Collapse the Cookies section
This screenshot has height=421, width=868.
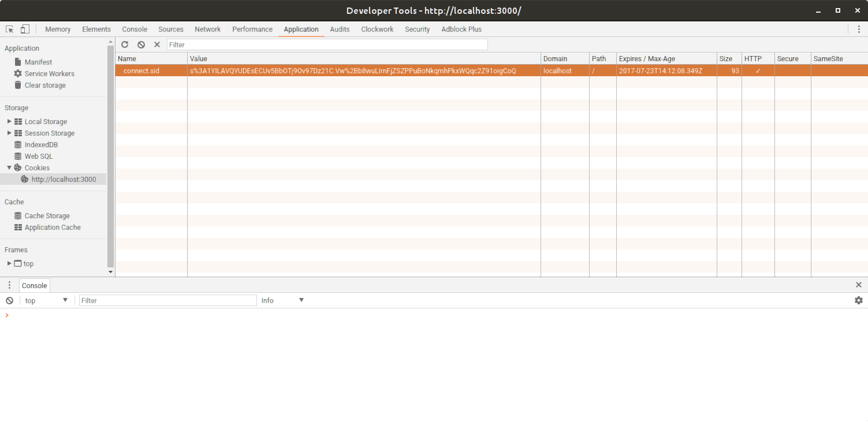(9, 167)
